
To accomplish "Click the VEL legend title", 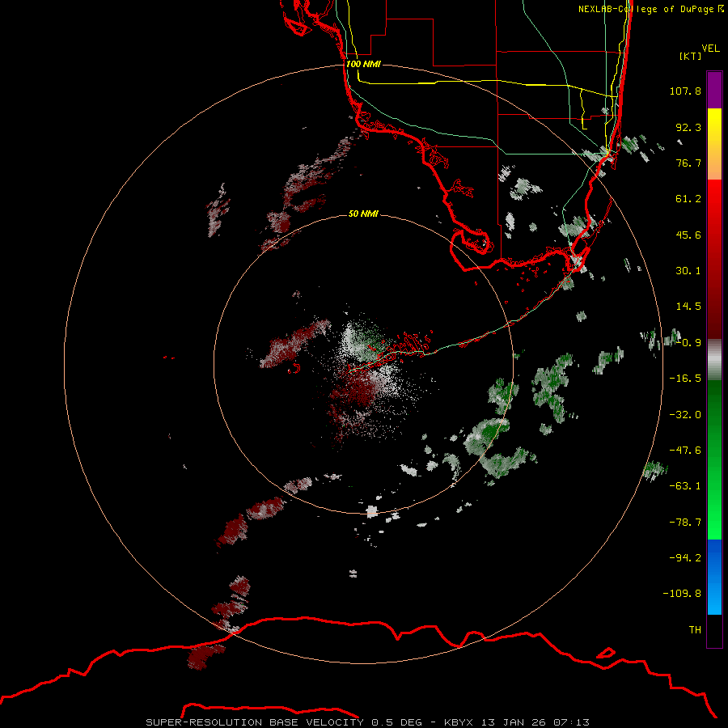I will 710,49.
